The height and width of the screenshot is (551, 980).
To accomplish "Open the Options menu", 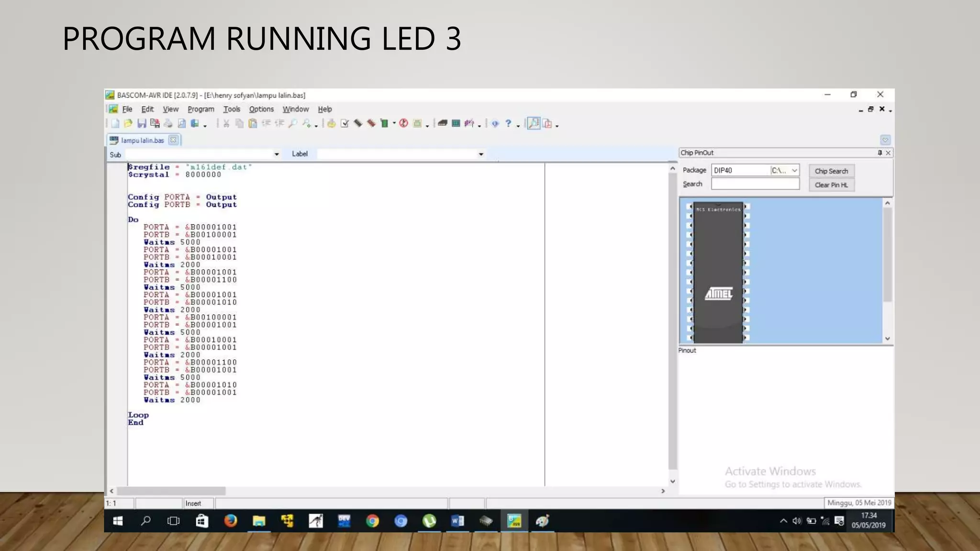I will coord(261,109).
